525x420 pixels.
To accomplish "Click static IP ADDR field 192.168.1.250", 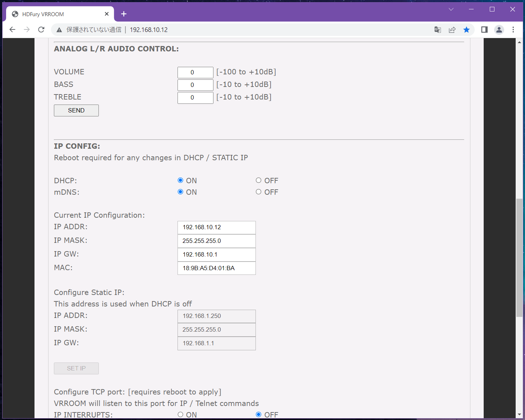I will click(x=217, y=316).
